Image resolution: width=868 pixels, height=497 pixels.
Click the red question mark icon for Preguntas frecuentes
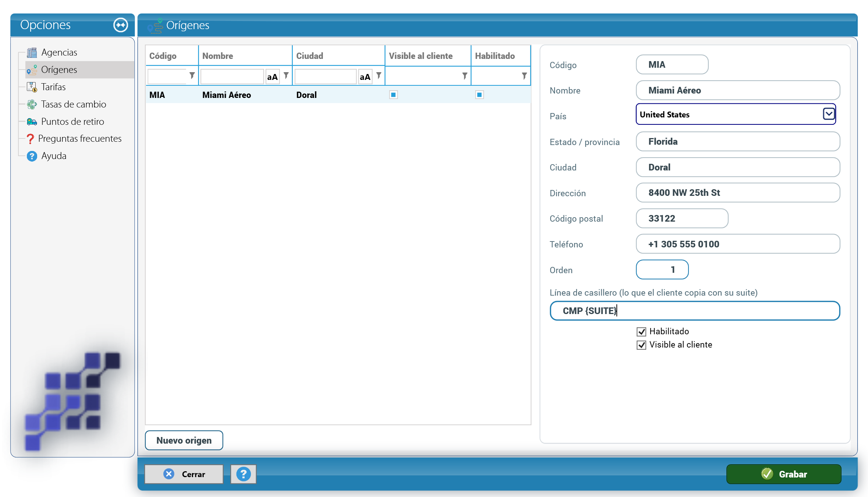[x=31, y=139]
